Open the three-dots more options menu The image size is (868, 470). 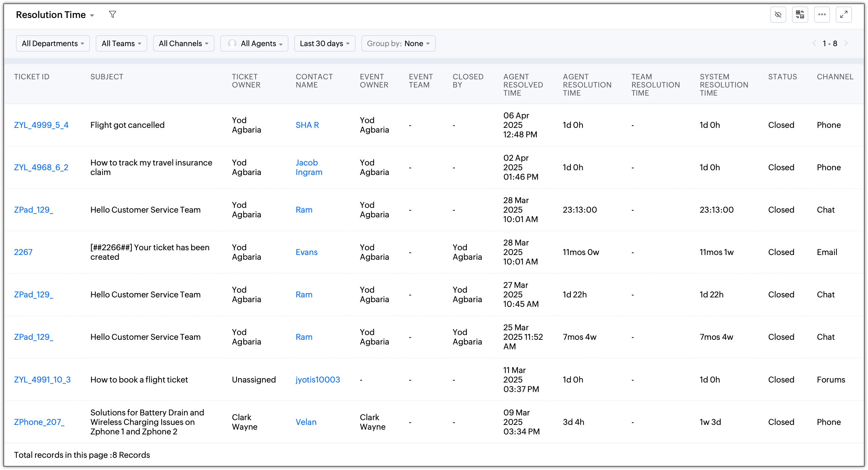pos(822,15)
